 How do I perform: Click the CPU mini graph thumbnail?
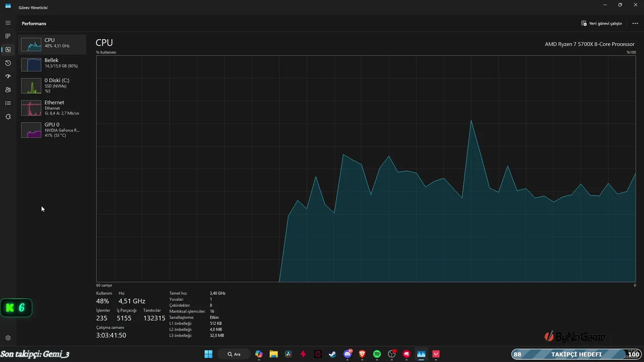click(31, 44)
